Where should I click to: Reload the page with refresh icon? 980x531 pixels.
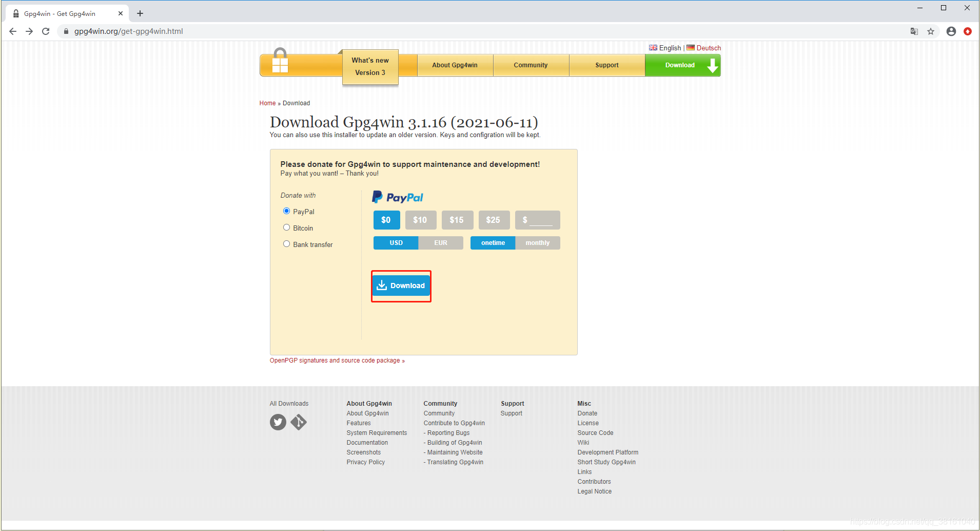click(46, 31)
